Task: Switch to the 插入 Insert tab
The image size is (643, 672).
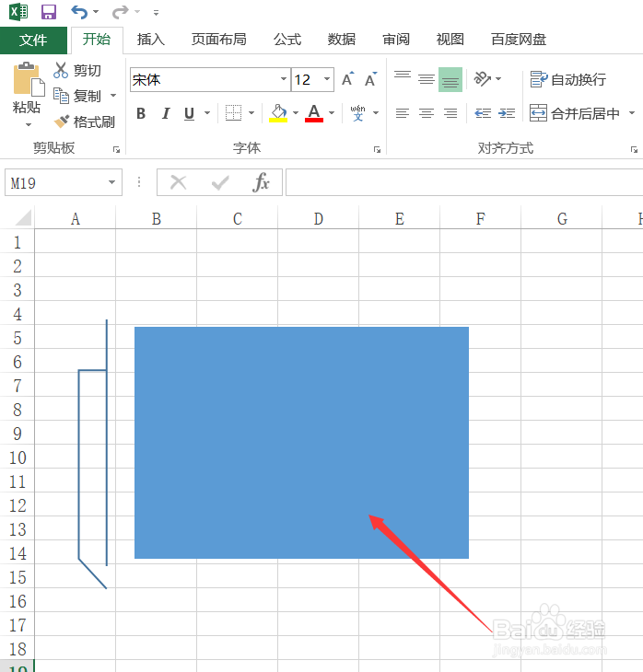Action: point(150,40)
